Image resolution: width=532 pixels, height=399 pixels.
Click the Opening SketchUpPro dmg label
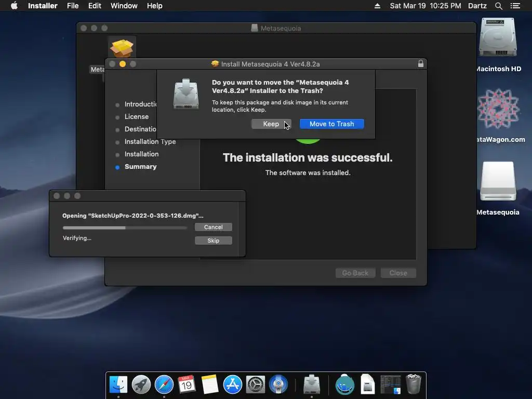pos(132,216)
